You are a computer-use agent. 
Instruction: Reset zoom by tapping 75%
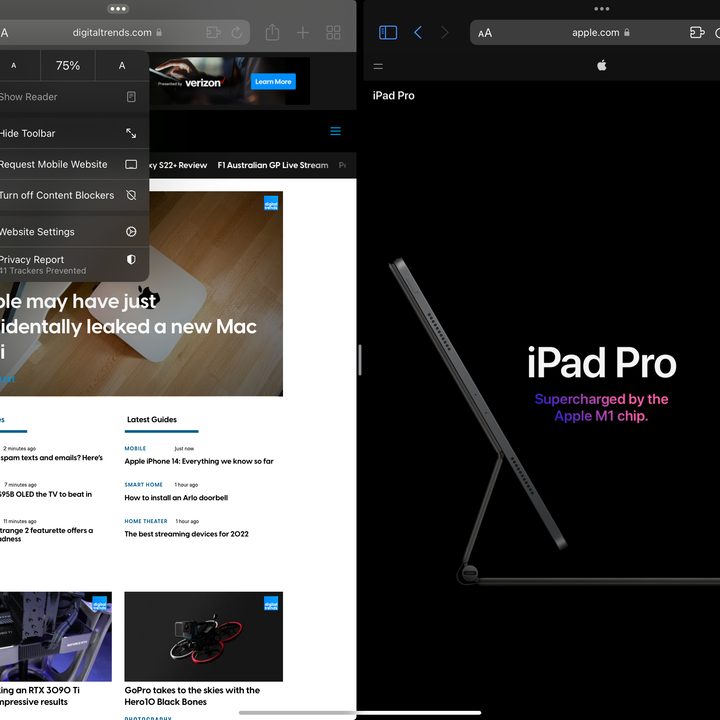pyautogui.click(x=68, y=65)
